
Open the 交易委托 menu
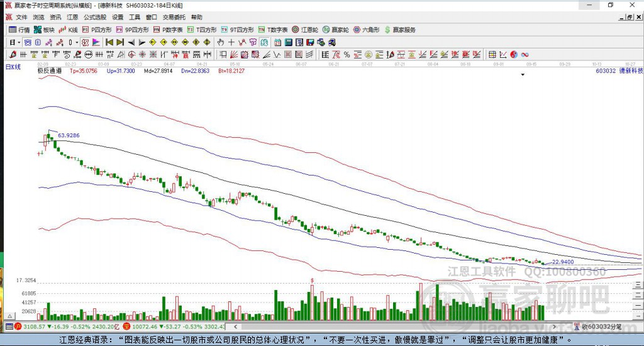click(174, 17)
